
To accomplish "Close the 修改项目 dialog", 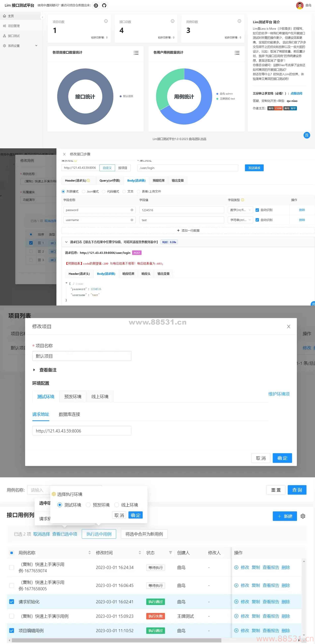I will point(288,327).
